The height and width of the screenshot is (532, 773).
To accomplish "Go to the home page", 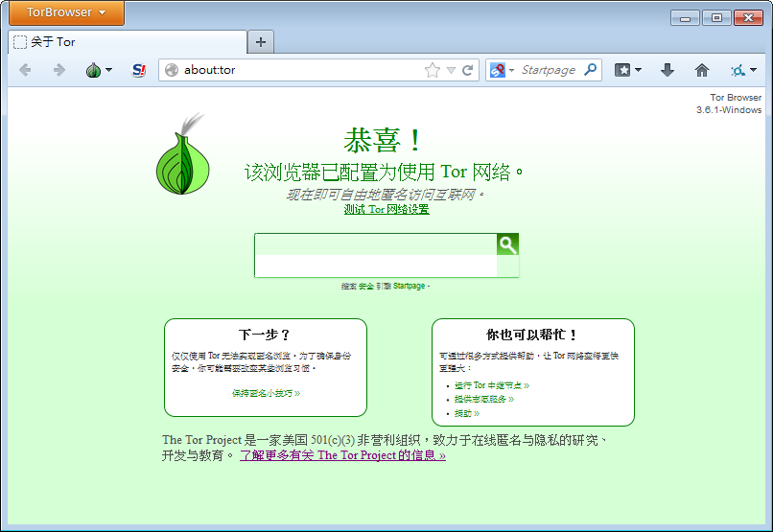I will (702, 70).
